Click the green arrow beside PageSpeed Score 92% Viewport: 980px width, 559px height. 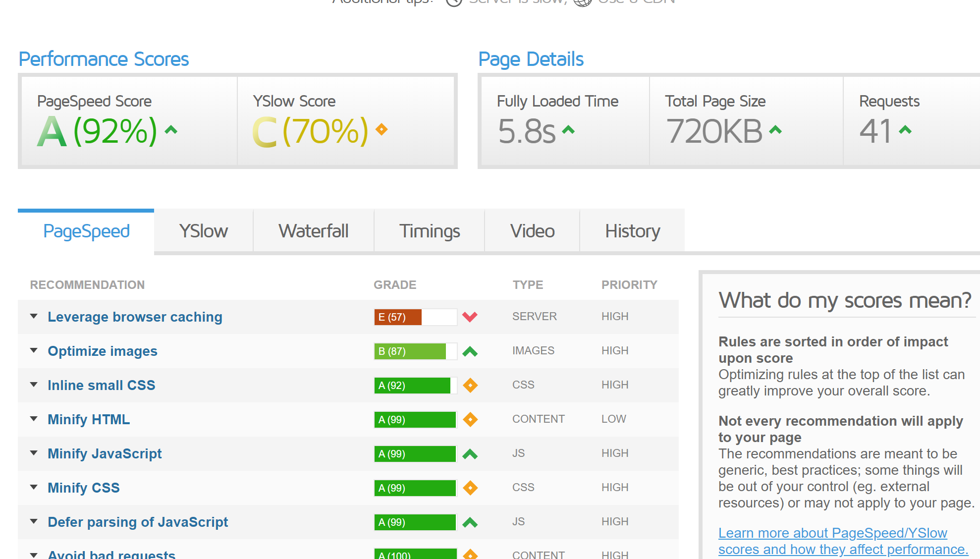[171, 130]
